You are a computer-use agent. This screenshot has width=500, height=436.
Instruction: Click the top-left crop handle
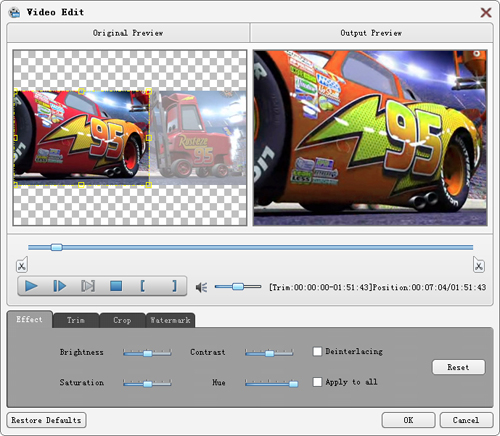[x=15, y=91]
